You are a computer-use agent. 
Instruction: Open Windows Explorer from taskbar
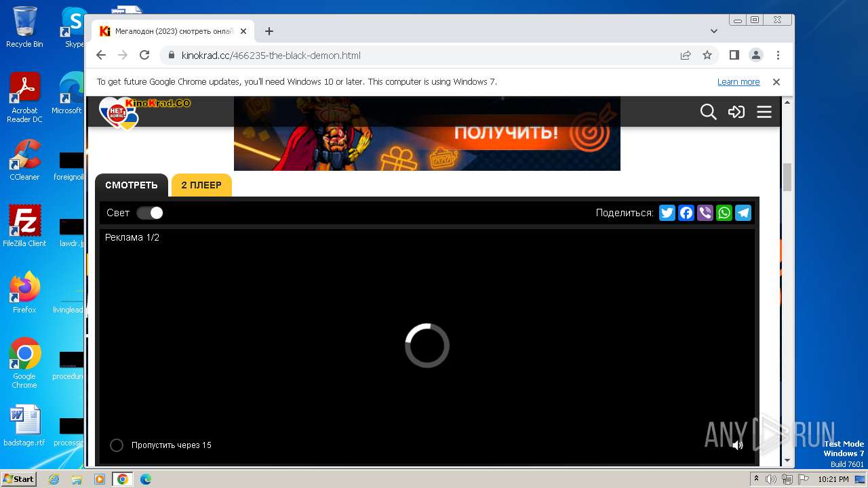click(x=77, y=479)
